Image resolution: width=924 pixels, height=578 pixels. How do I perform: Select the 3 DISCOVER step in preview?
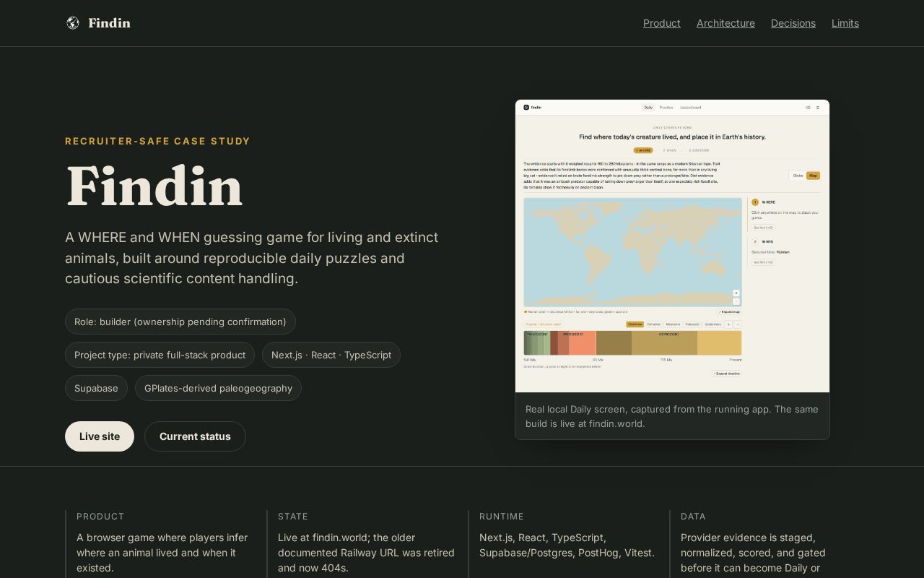click(x=699, y=150)
